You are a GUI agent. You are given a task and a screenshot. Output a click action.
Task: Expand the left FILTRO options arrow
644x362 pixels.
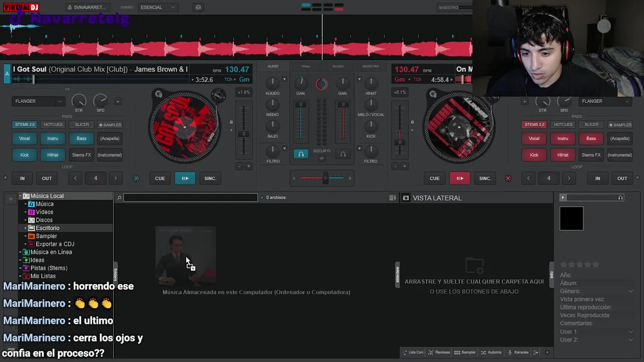tap(284, 149)
